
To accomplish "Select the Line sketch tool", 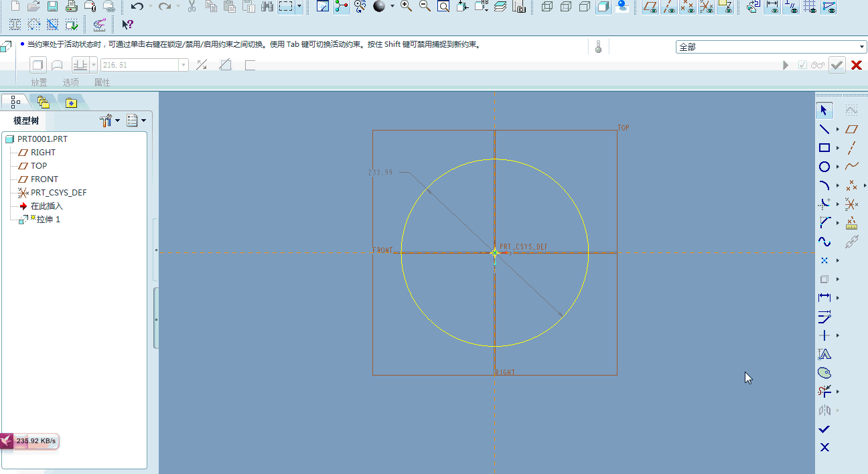I will pyautogui.click(x=824, y=129).
